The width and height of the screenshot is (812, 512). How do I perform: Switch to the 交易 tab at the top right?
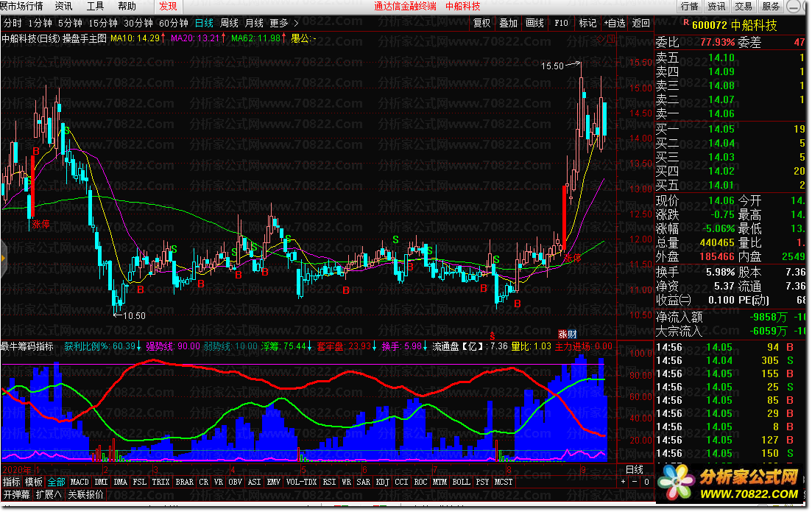click(x=743, y=6)
